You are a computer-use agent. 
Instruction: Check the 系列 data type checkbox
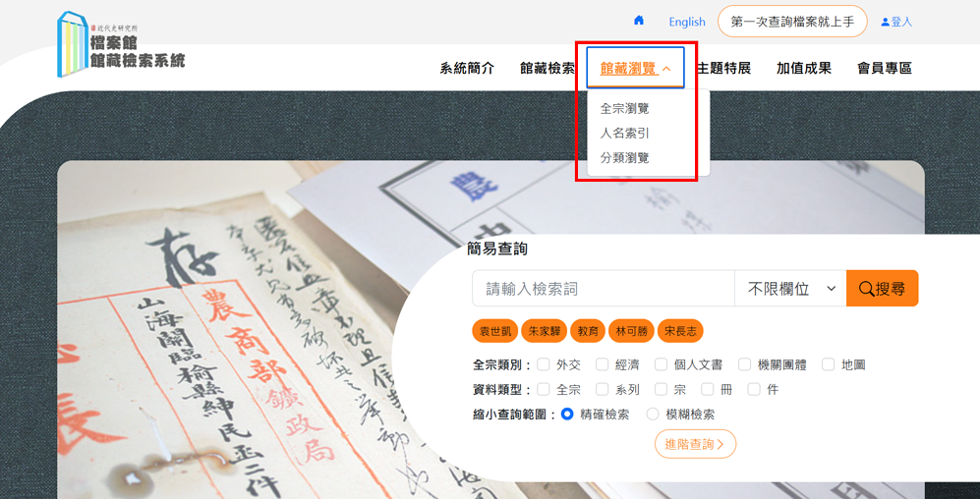[602, 389]
